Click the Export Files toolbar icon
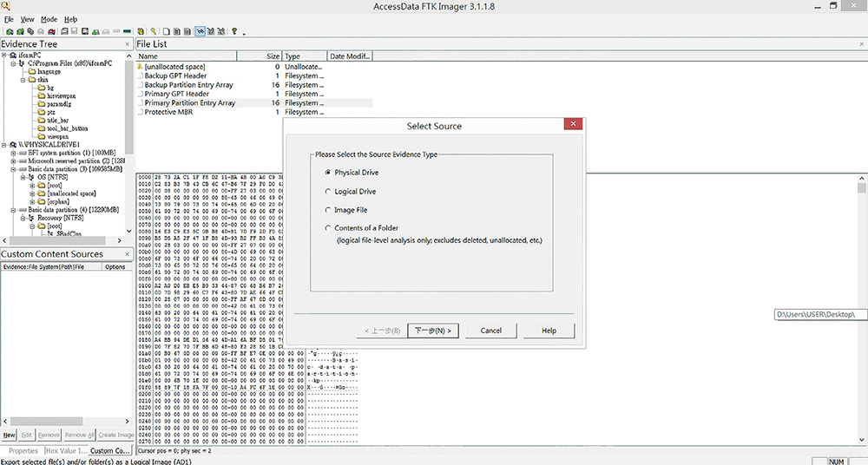The height and width of the screenshot is (465, 868). pyautogui.click(x=166, y=31)
